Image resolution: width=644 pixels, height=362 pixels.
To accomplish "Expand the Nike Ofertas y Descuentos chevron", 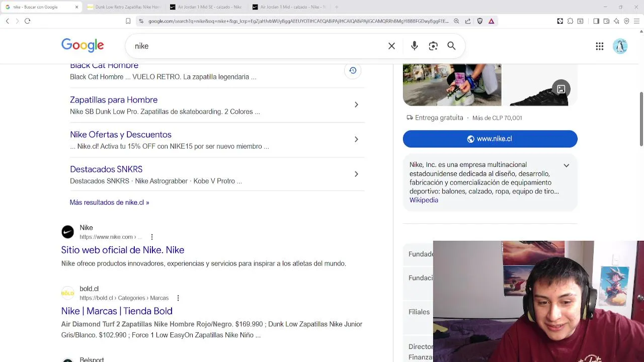I will (356, 139).
